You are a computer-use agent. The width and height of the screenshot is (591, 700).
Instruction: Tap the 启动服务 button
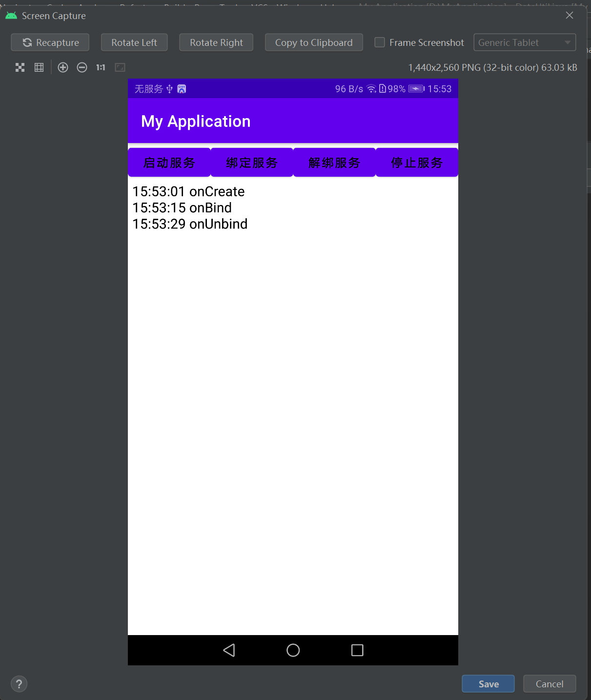[169, 163]
